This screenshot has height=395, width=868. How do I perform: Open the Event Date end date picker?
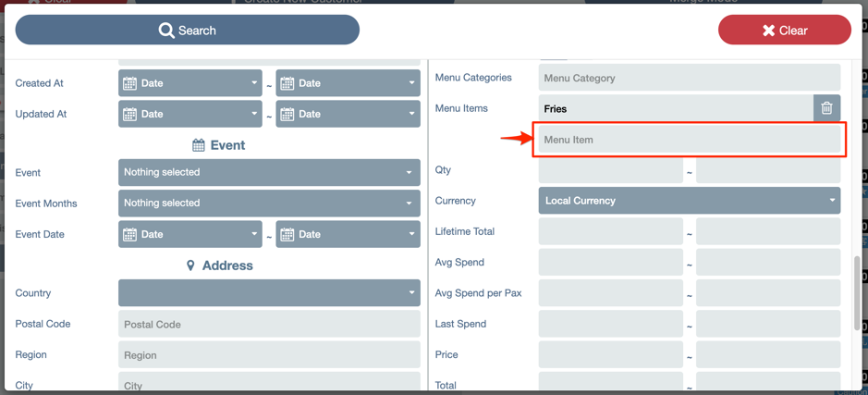pyautogui.click(x=348, y=234)
